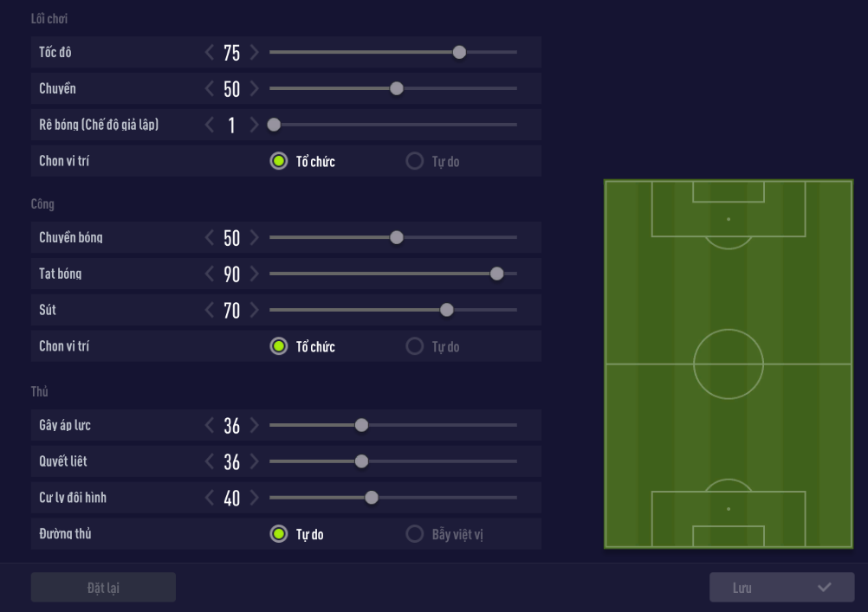Decrease Gây áp lực with left chevron
The width and height of the screenshot is (868, 612).
(x=209, y=425)
